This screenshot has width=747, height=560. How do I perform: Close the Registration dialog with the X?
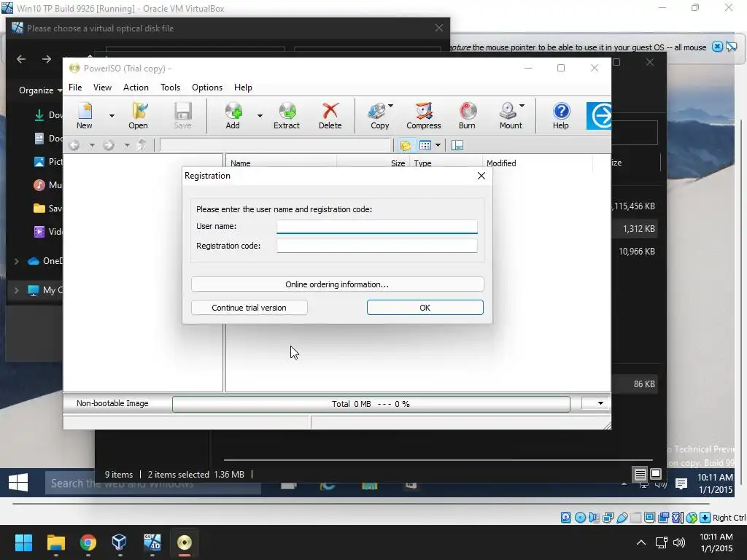coord(481,176)
